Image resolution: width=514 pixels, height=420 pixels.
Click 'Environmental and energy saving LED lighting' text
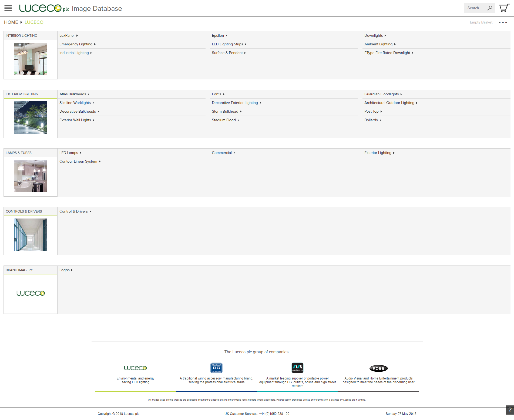[x=135, y=380]
